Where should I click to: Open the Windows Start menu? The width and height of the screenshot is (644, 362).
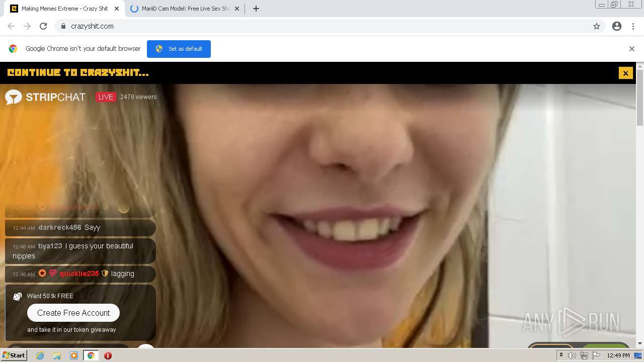[14, 355]
